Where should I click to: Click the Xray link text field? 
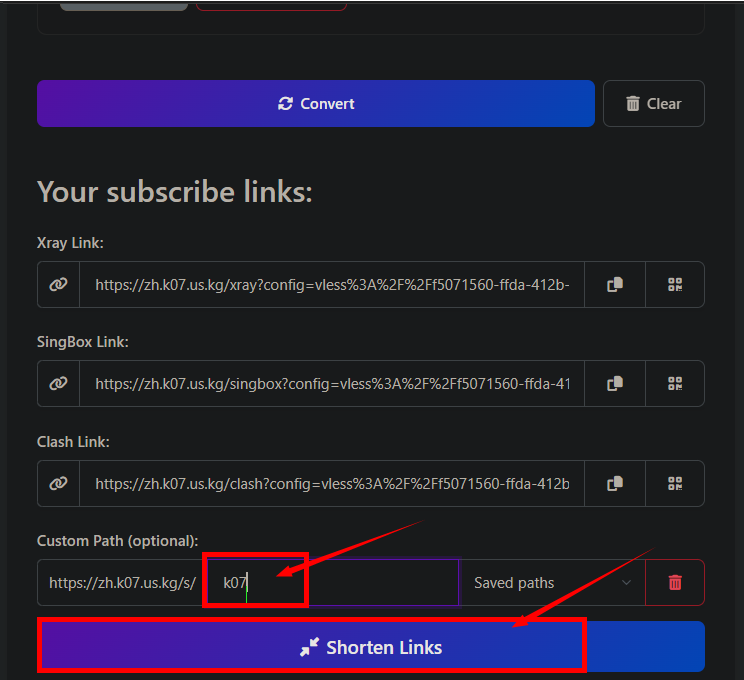coord(332,285)
